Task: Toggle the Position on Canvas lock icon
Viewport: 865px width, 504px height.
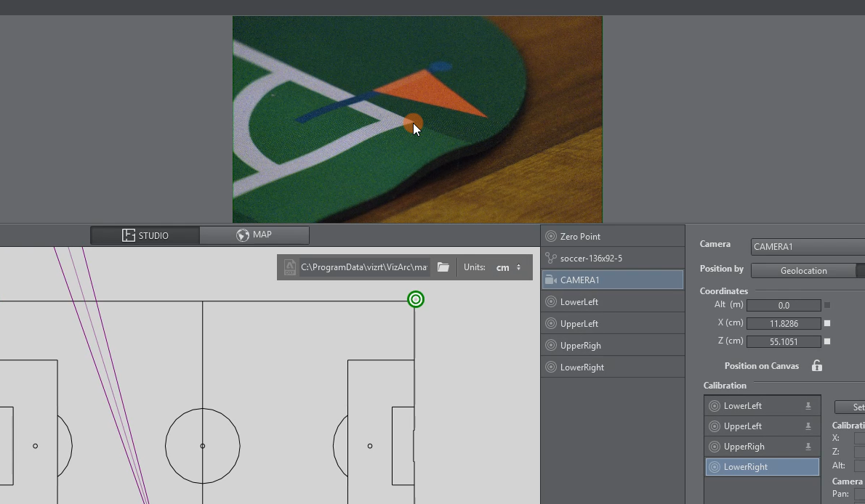Action: (817, 366)
